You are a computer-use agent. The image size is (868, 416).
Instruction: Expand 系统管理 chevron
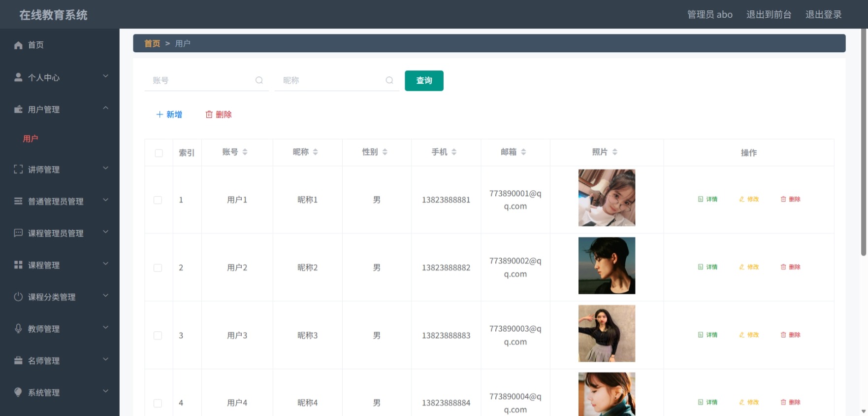tap(105, 391)
